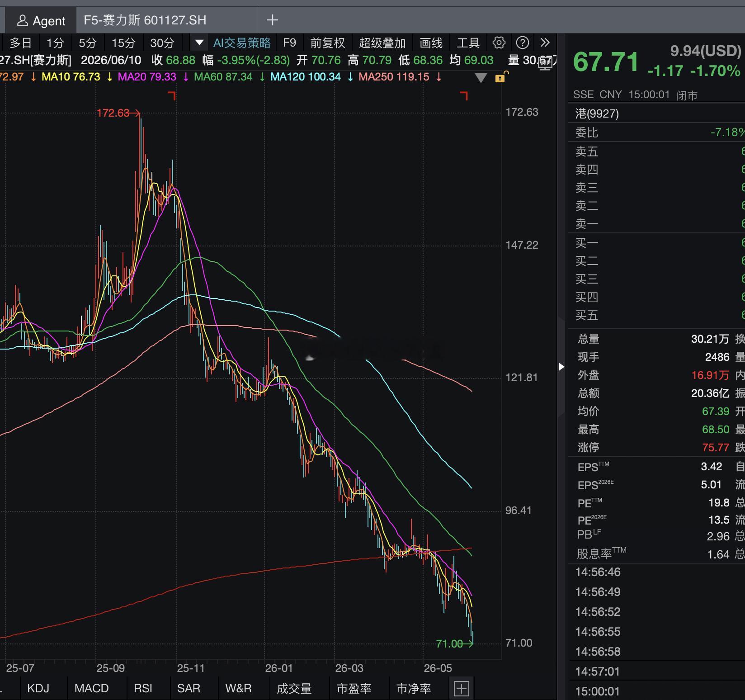Click the MA20 79.33 indicator label

pos(147,77)
